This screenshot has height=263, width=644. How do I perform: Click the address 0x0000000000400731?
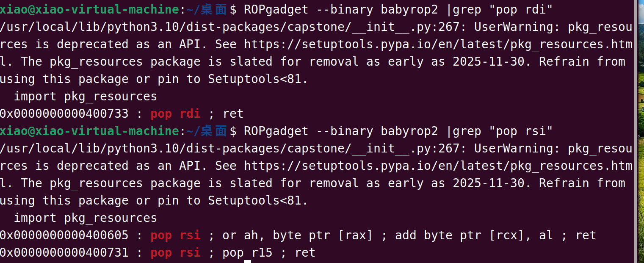tap(64, 253)
